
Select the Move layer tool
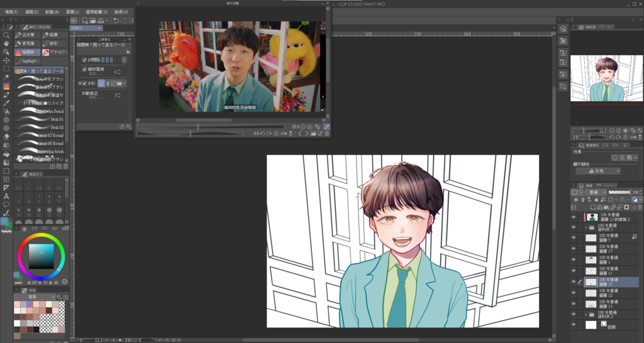pyautogui.click(x=6, y=60)
